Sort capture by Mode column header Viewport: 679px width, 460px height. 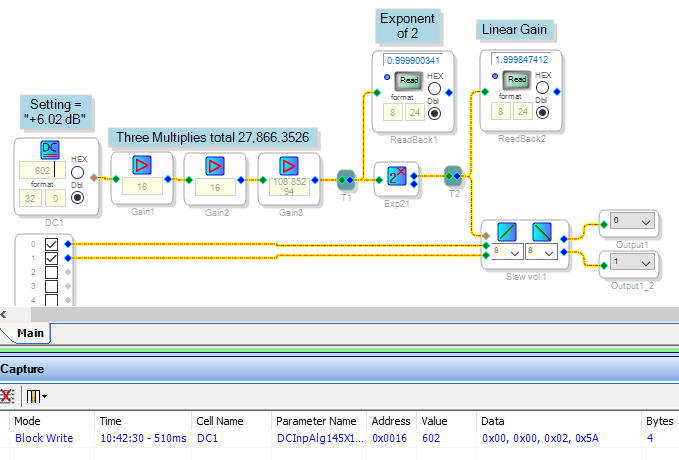pyautogui.click(x=52, y=421)
